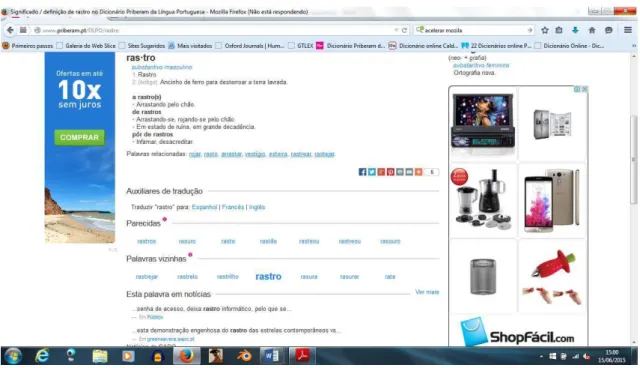Image resolution: width=640 pixels, height=368 pixels.
Task: Click the ShopFácil.com logo
Action: coord(518,333)
